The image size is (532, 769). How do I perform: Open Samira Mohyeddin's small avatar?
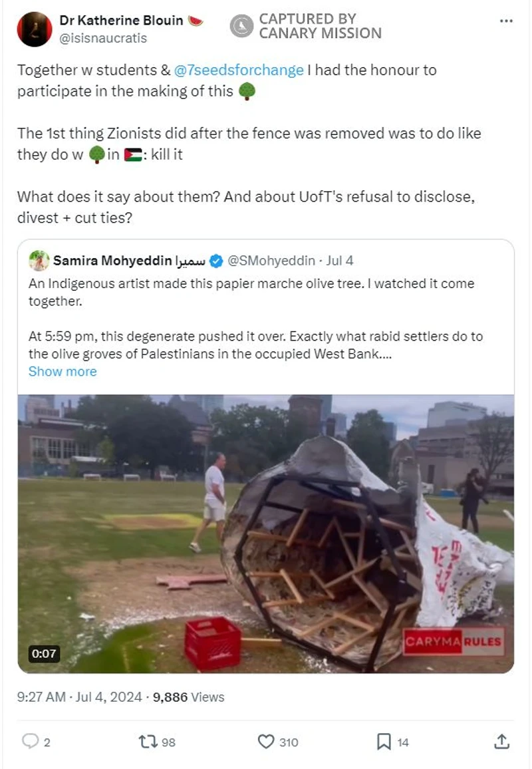coord(39,260)
